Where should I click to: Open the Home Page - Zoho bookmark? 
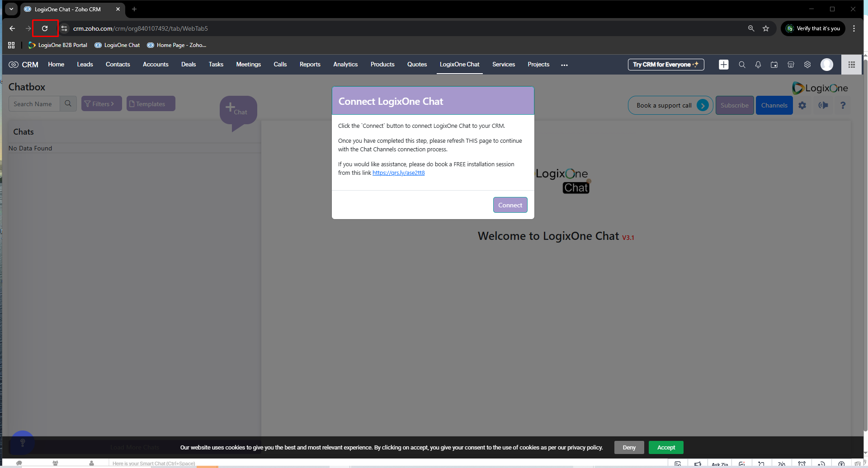(177, 45)
